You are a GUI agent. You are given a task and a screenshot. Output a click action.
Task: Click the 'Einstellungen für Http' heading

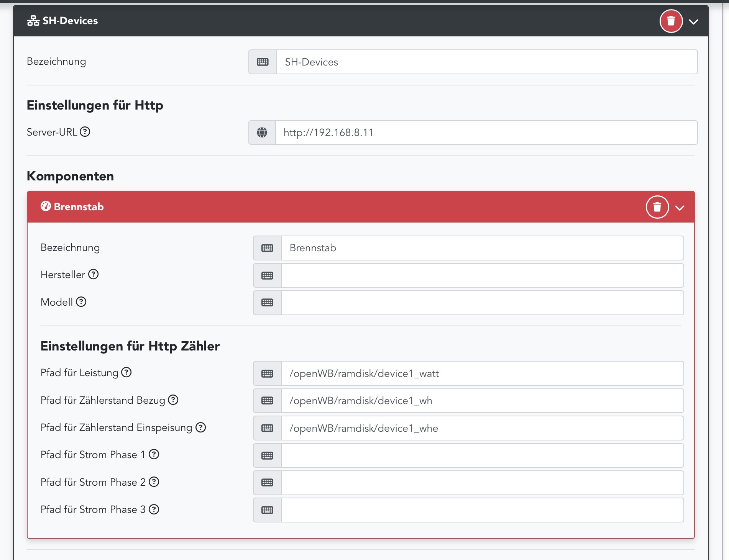(95, 105)
